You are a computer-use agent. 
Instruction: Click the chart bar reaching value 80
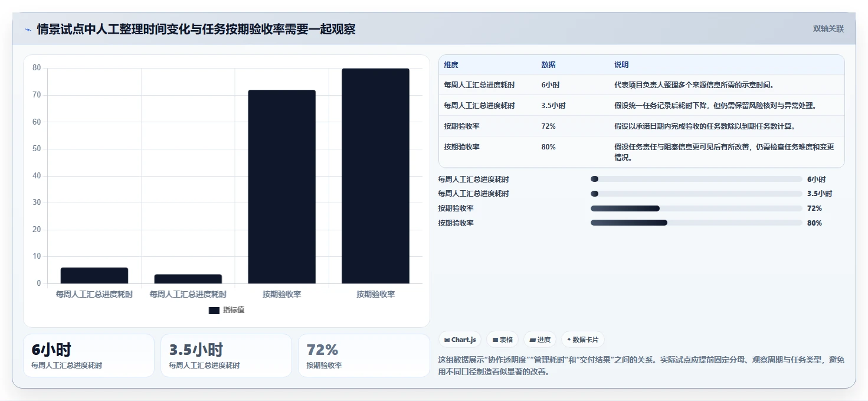(x=375, y=176)
